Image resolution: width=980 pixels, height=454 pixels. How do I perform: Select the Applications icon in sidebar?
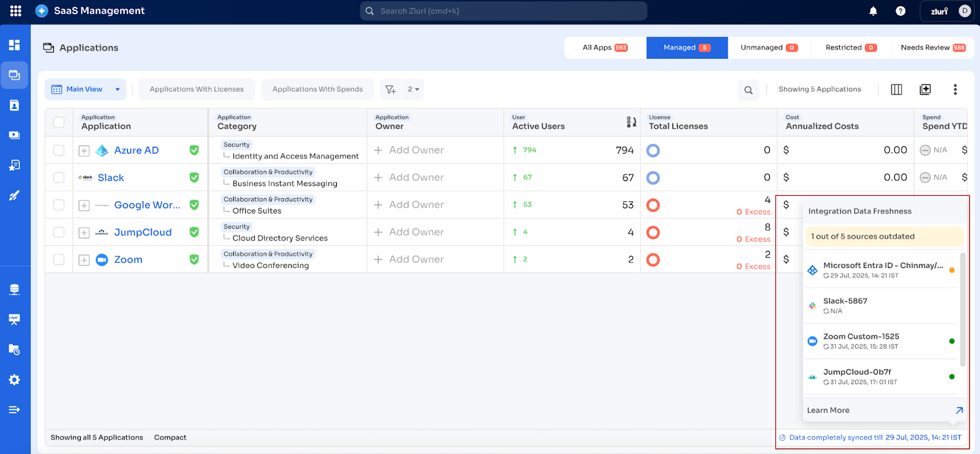coord(15,75)
